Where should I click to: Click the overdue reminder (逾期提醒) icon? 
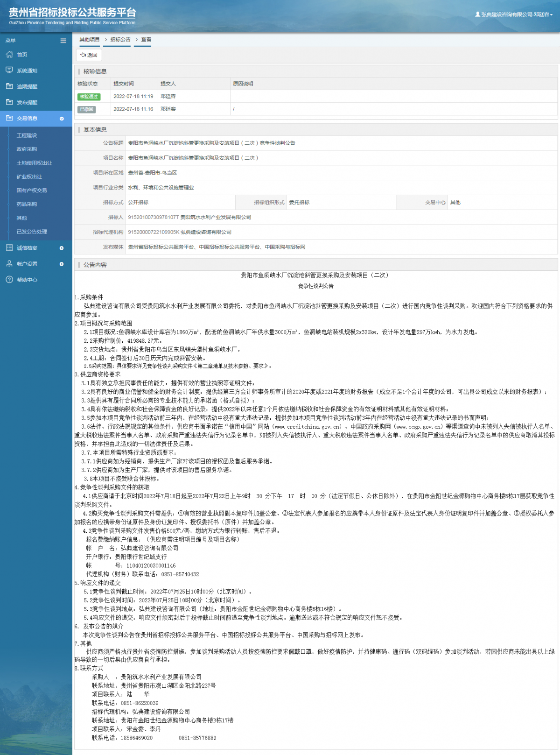(9, 86)
